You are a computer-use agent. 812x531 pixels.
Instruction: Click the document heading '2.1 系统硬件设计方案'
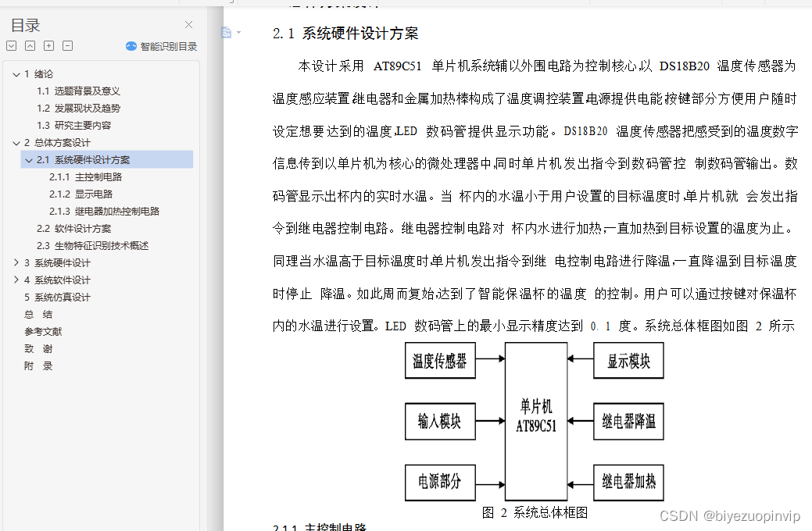345,34
